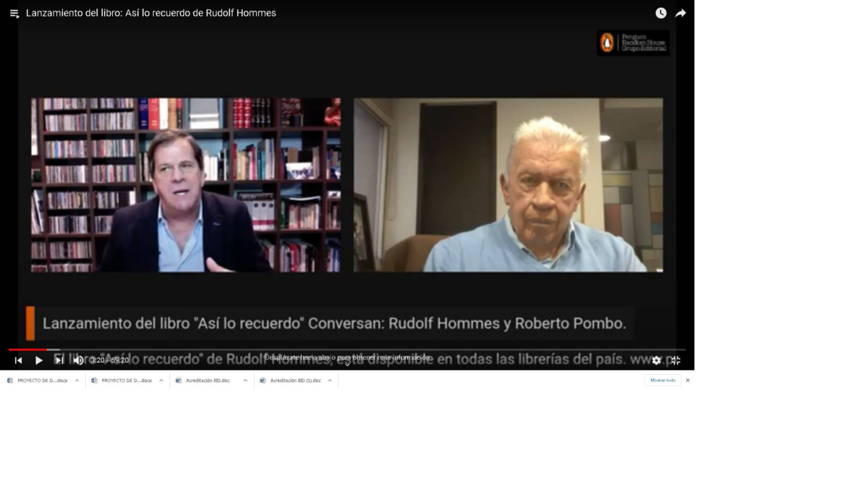Open the video settings gear

click(x=656, y=360)
